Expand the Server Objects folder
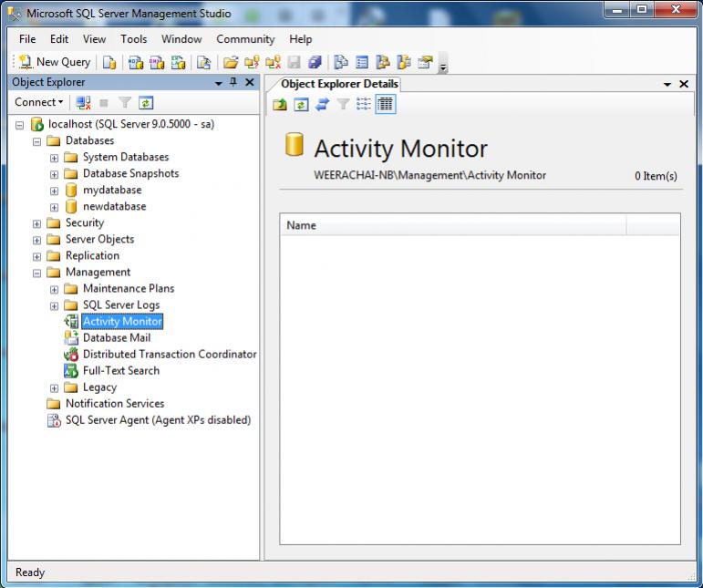Screen dimensions: 703x588 point(37,241)
